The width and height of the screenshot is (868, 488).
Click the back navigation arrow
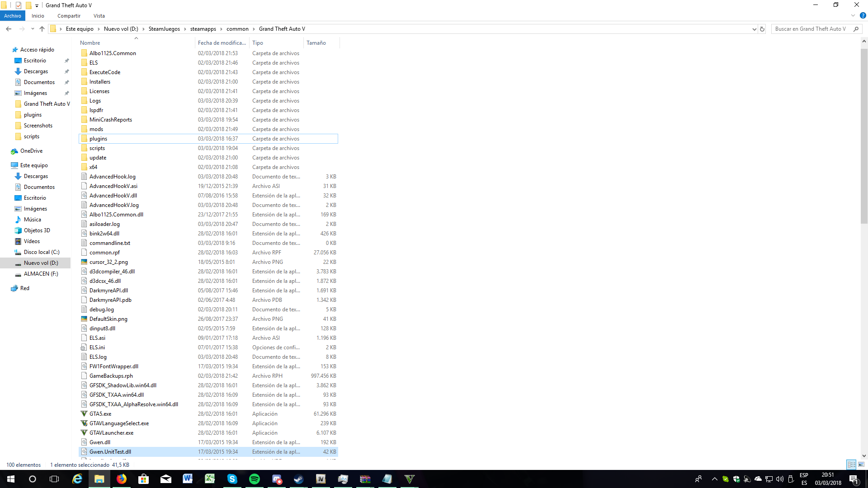coord(9,29)
